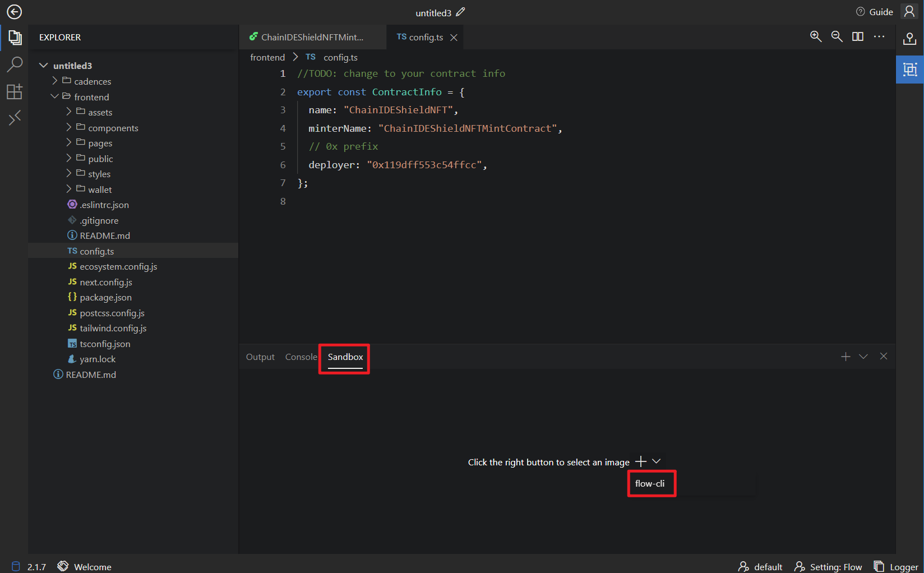Viewport: 924px width, 573px height.
Task: Split the editor layout
Action: [857, 36]
